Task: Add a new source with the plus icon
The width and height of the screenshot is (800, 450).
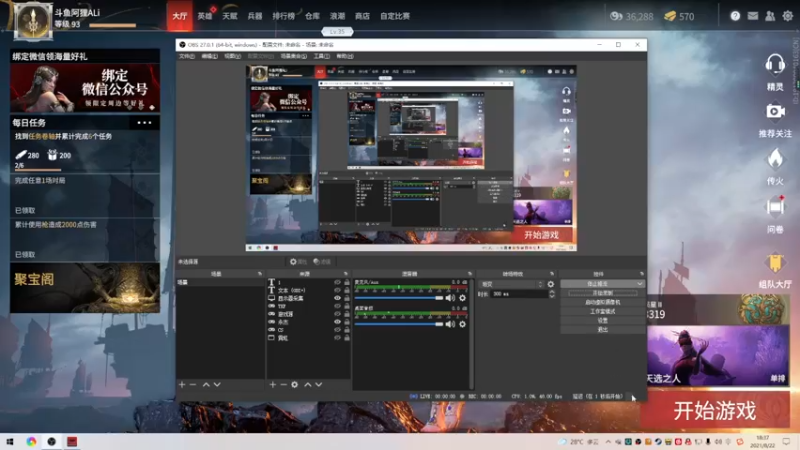Action: coord(272,384)
